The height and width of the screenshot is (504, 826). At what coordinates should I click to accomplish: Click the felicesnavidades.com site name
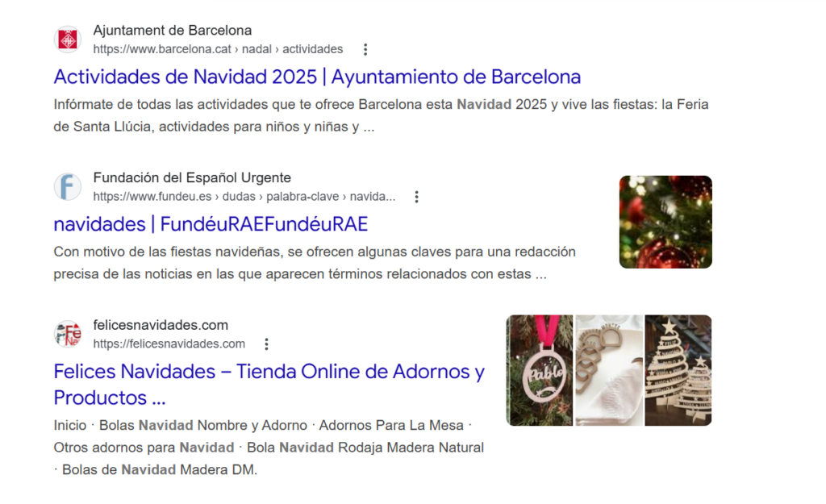click(161, 325)
